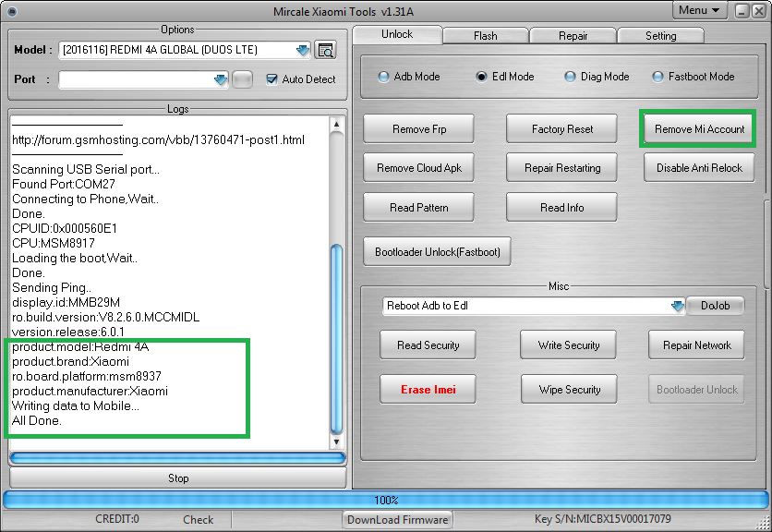Click the DoJob button
Viewport: 772px width, 532px height.
click(x=715, y=306)
